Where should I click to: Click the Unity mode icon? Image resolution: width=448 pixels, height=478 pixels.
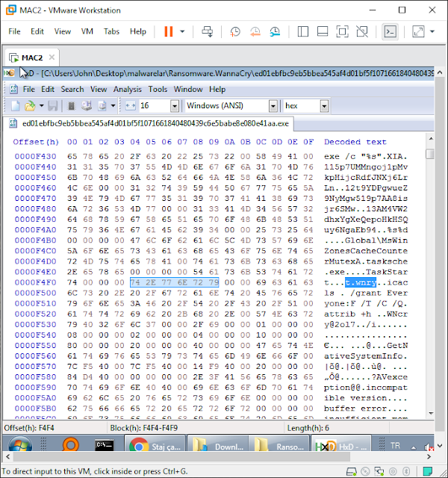362,31
